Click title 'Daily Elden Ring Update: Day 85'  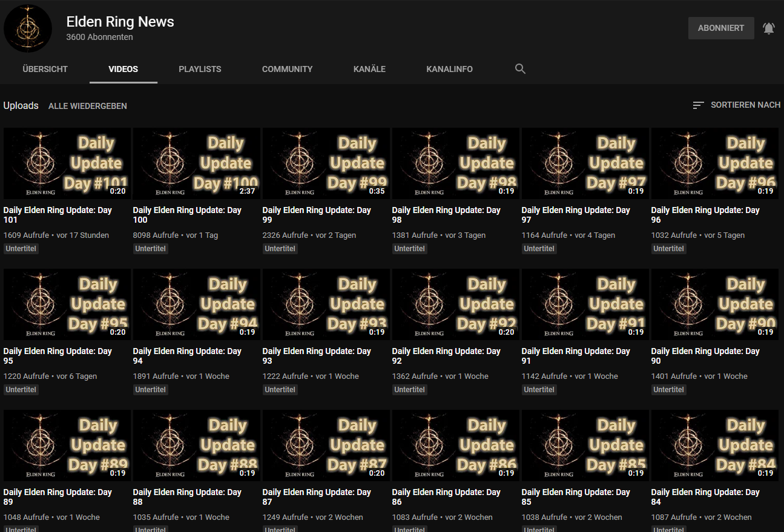click(x=576, y=497)
